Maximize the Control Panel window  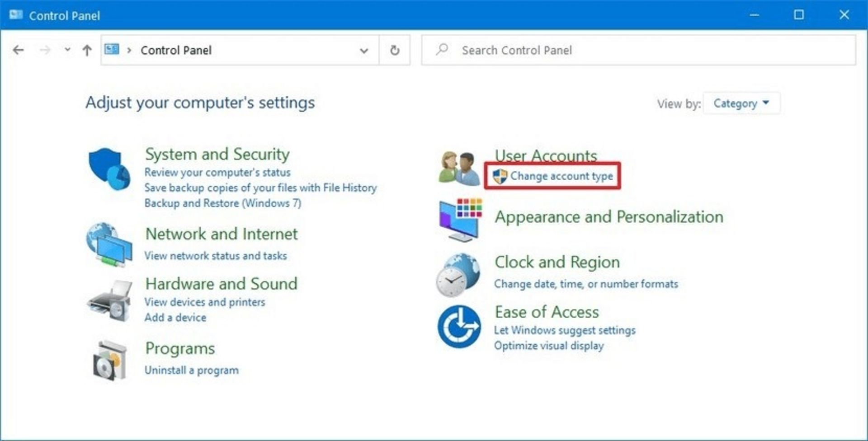[799, 15]
